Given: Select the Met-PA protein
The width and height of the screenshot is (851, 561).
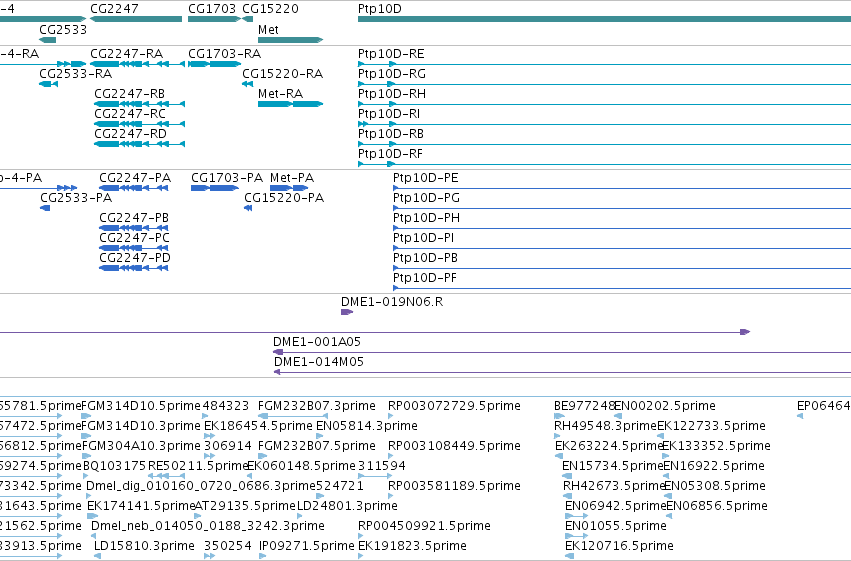Looking at the screenshot, I should click(289, 188).
